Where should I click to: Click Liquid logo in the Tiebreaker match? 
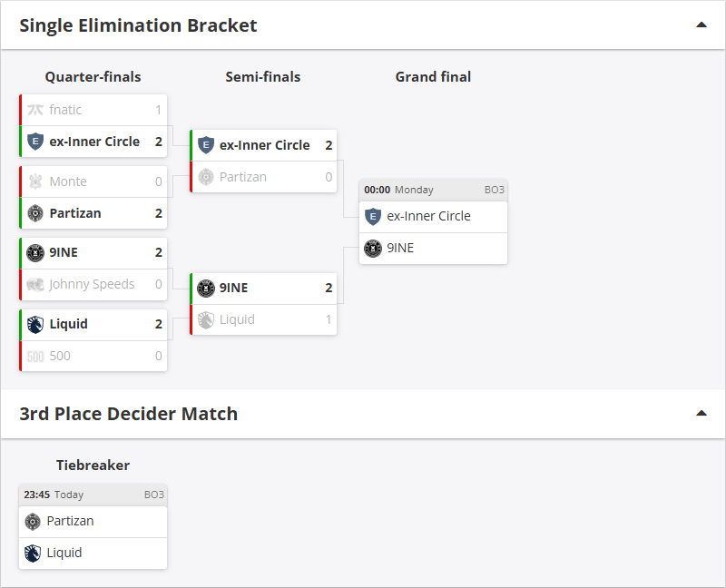point(33,553)
